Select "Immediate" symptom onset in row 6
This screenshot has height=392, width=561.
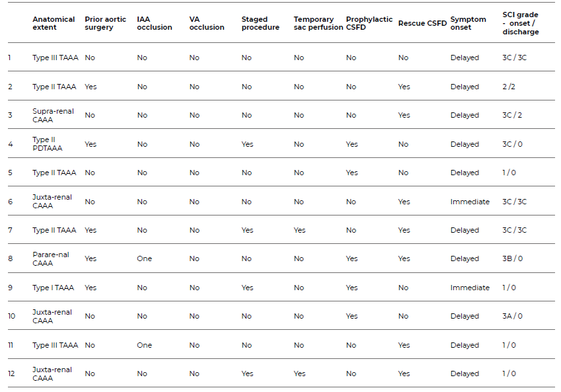click(470, 202)
